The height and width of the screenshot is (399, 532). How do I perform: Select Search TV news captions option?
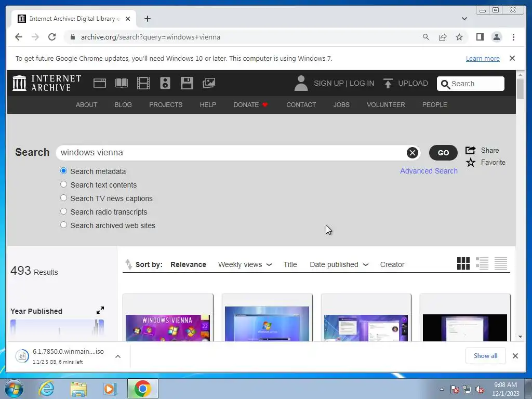[63, 198]
